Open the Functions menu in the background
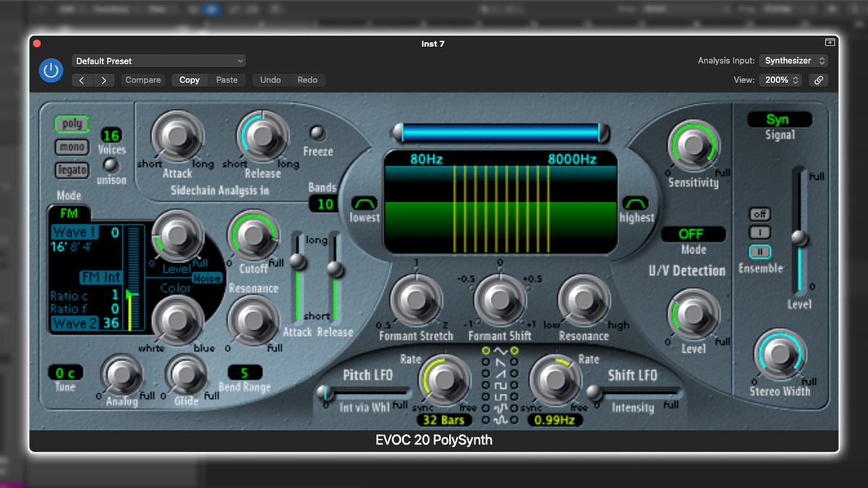868x488 pixels. (111, 9)
